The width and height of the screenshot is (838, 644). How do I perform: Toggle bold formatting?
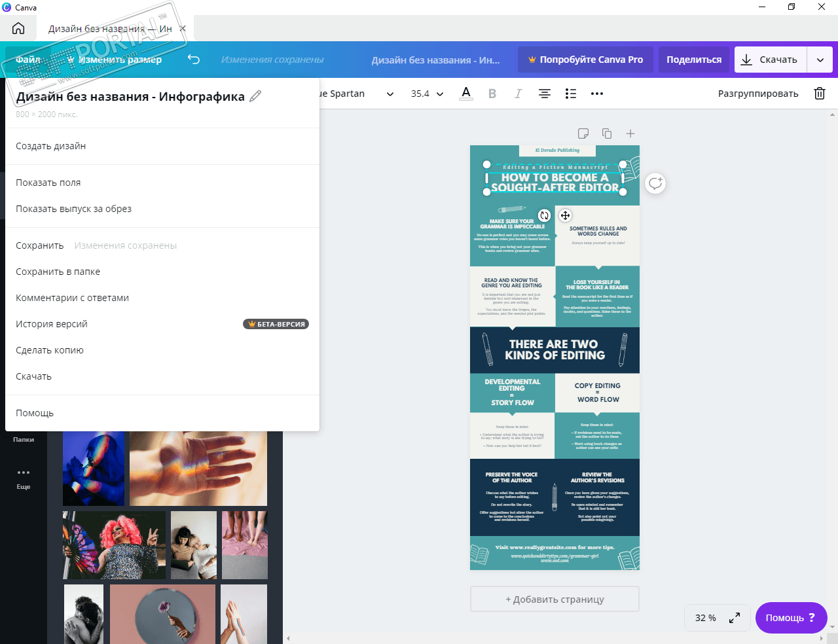point(492,94)
